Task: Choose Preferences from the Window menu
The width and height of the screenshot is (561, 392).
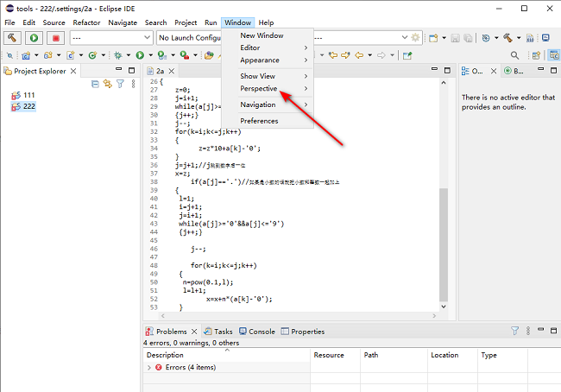Action: coord(259,121)
